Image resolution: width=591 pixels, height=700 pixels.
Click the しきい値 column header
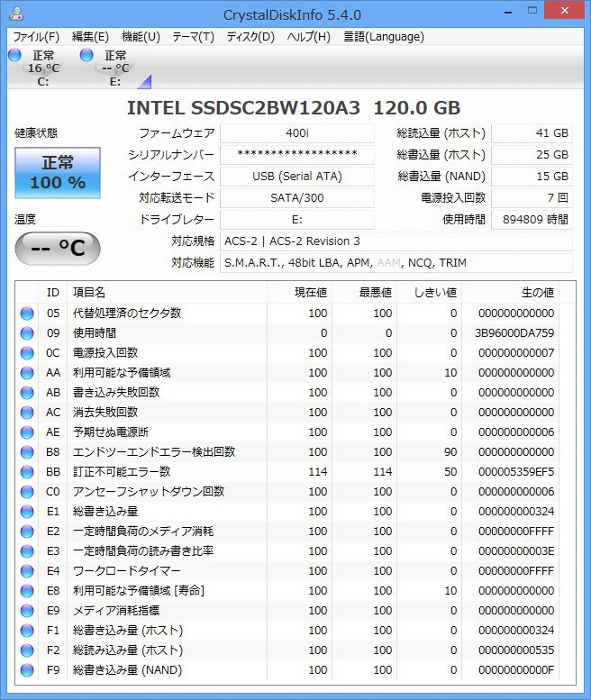click(430, 293)
